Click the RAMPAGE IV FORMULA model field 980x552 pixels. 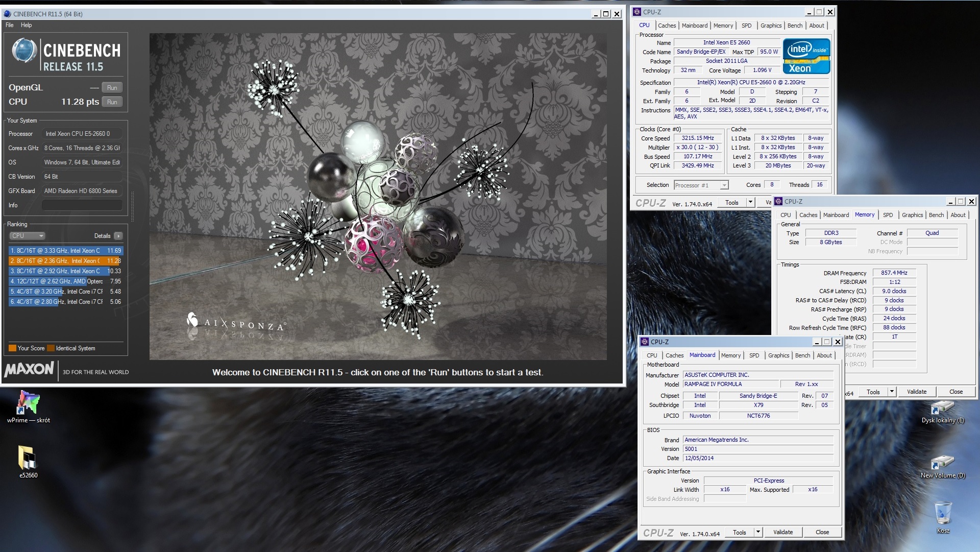tap(730, 384)
